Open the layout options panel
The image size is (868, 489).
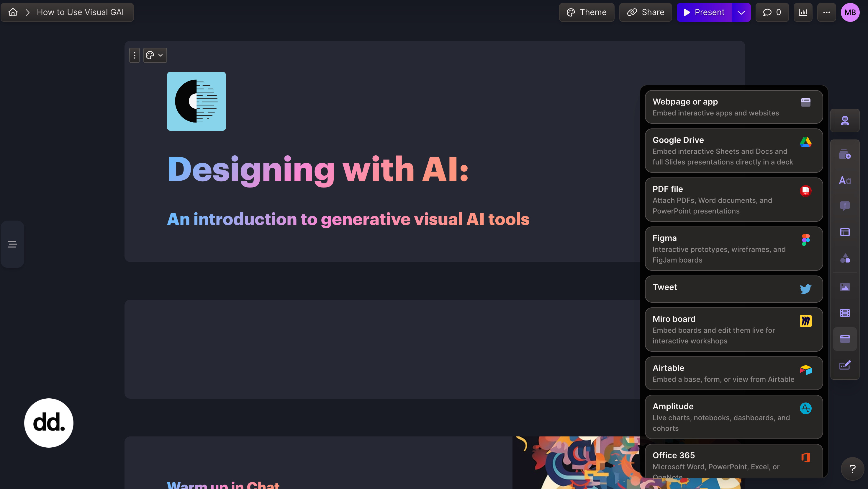[845, 232]
